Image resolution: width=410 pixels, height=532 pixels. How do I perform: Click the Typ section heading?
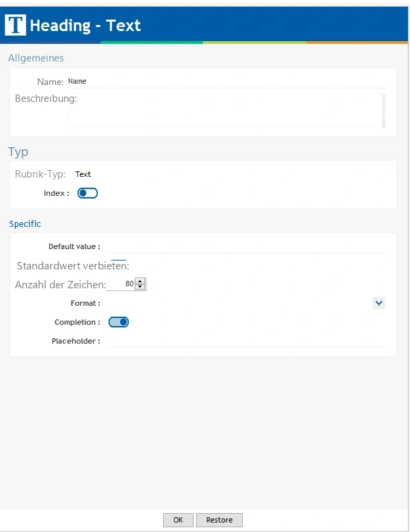point(18,152)
